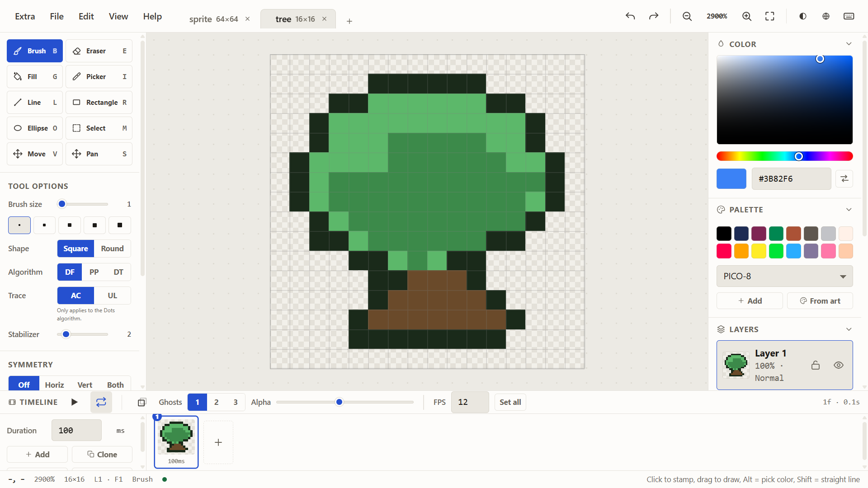Zoom in with the magnifier plus icon
Viewport: 868px width, 488px height.
(x=747, y=16)
